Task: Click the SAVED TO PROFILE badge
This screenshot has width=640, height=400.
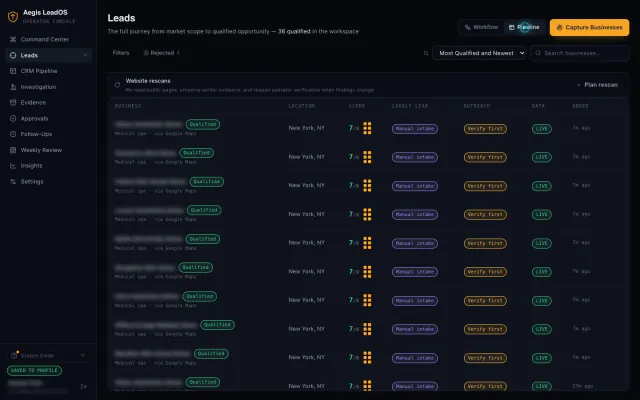Action: [34, 370]
